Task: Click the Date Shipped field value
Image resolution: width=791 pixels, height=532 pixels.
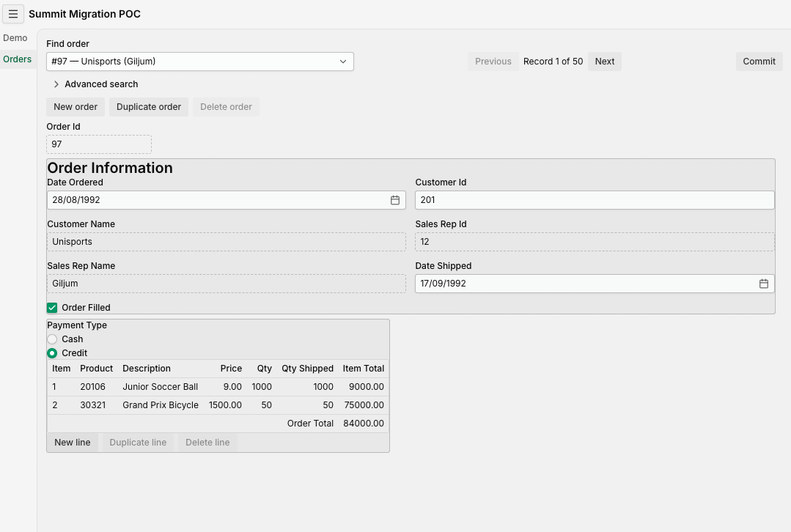Action: point(443,284)
